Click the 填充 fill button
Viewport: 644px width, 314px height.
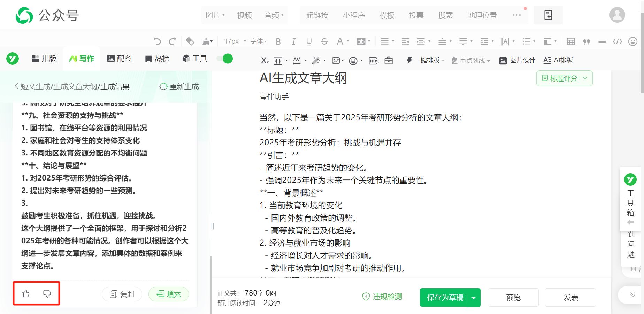[x=169, y=294]
